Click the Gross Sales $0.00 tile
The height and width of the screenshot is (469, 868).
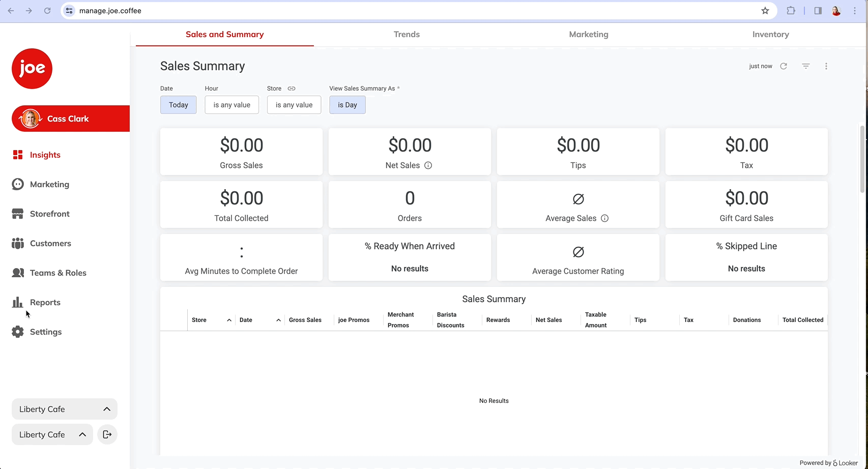coord(241,152)
